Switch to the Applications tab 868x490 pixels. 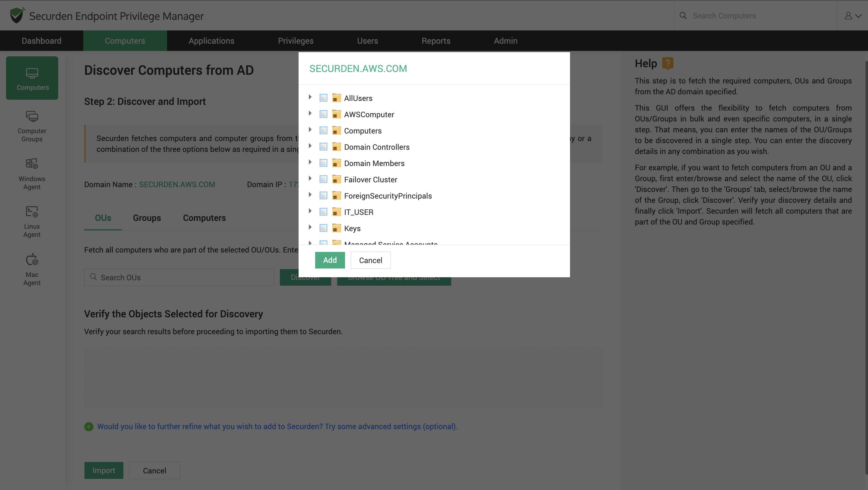(x=211, y=40)
